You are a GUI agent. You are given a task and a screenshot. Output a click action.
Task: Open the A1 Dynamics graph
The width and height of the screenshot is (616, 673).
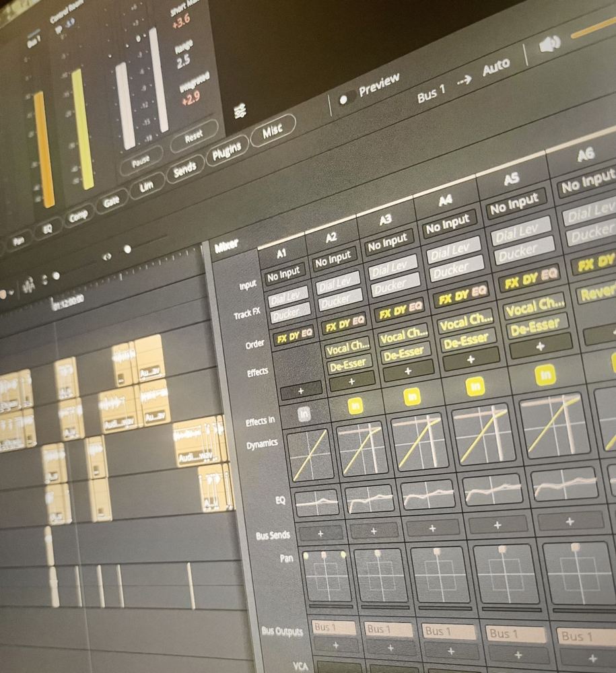310,454
